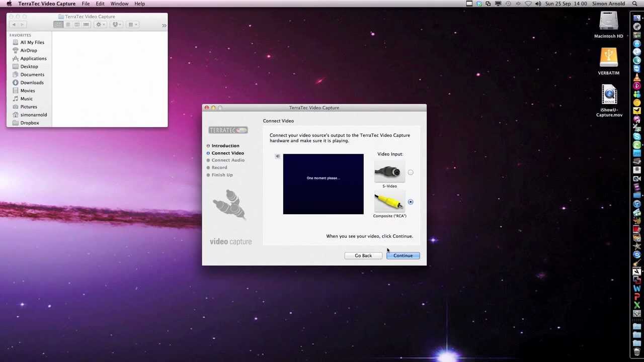This screenshot has height=362, width=644.
Task: Open the Help menu
Action: pos(139,4)
